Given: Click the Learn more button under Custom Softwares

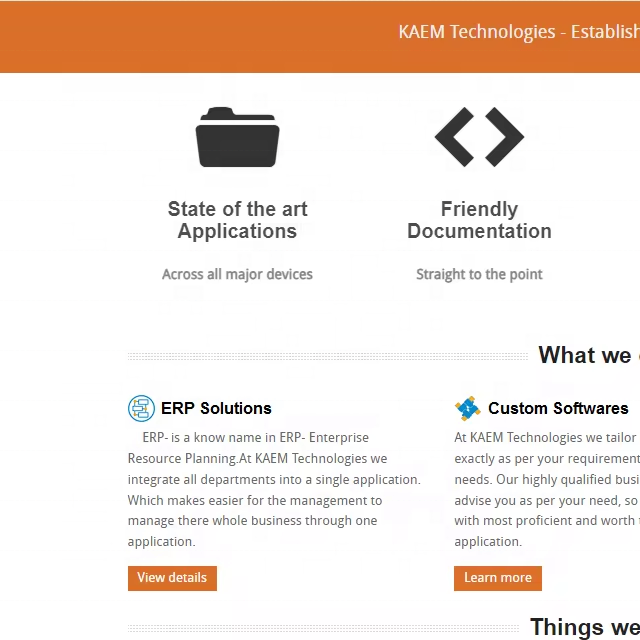Looking at the screenshot, I should 498,578.
